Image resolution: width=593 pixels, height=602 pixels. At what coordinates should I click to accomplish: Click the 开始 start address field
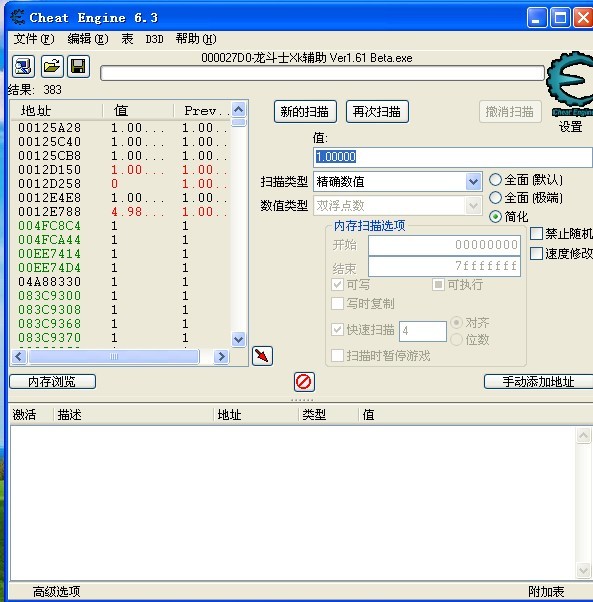(x=444, y=245)
